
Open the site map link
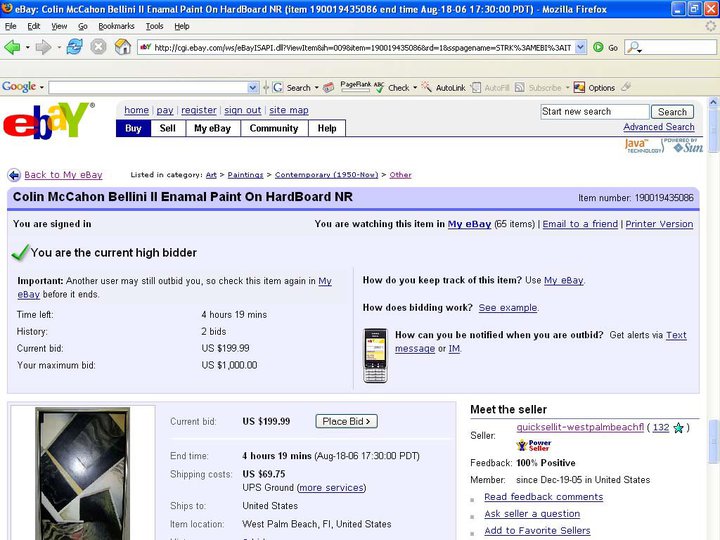(289, 110)
